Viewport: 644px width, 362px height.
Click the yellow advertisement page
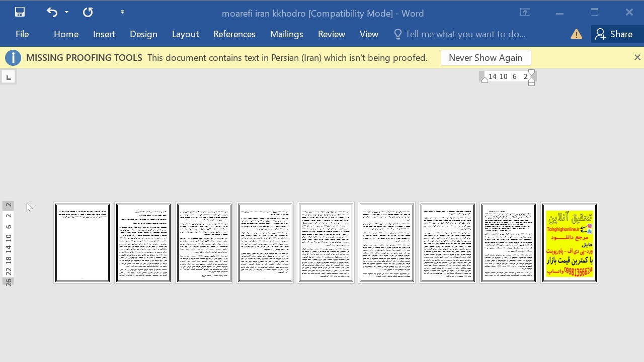click(x=570, y=243)
